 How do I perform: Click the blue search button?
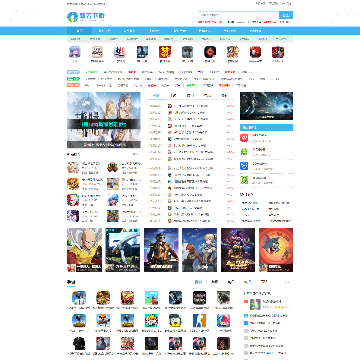[286, 15]
